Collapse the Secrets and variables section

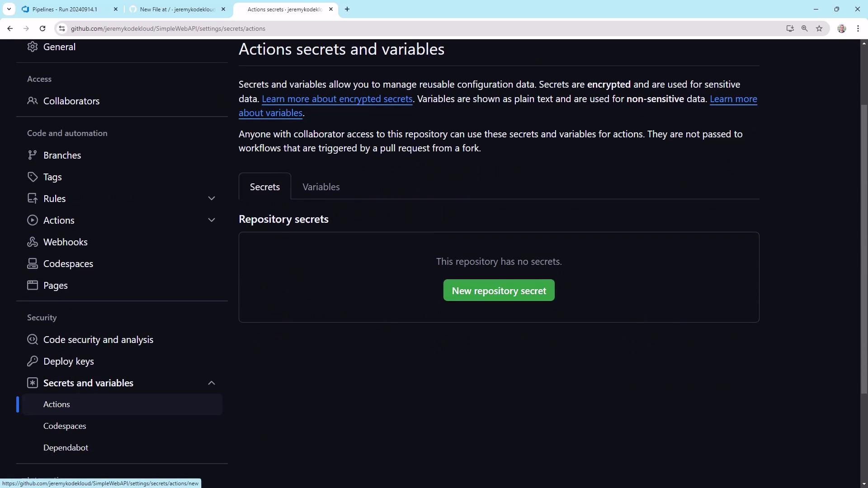tap(211, 383)
